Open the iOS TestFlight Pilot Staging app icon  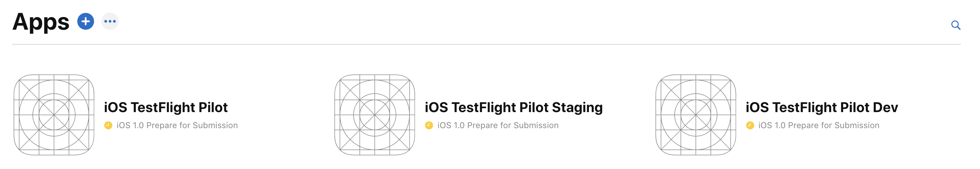coord(375,115)
